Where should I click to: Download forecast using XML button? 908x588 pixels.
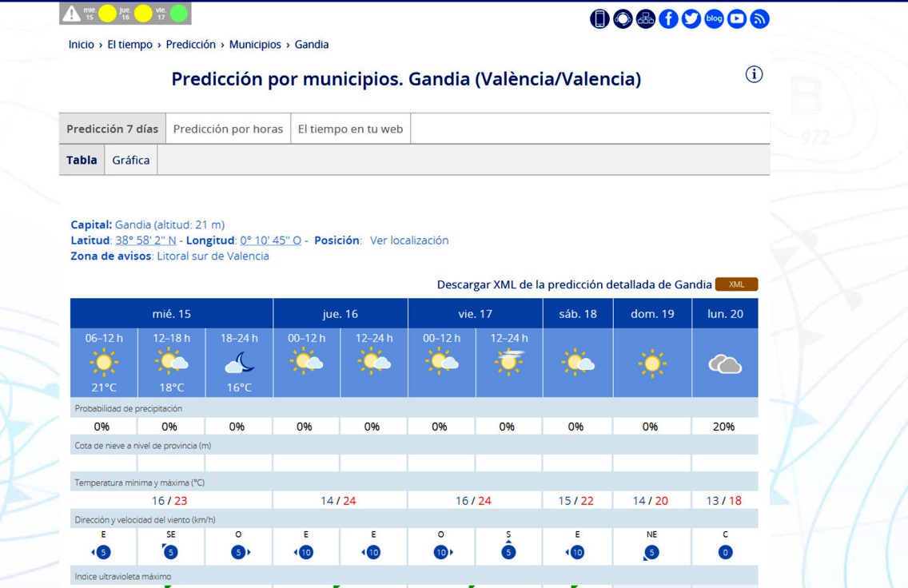(736, 284)
